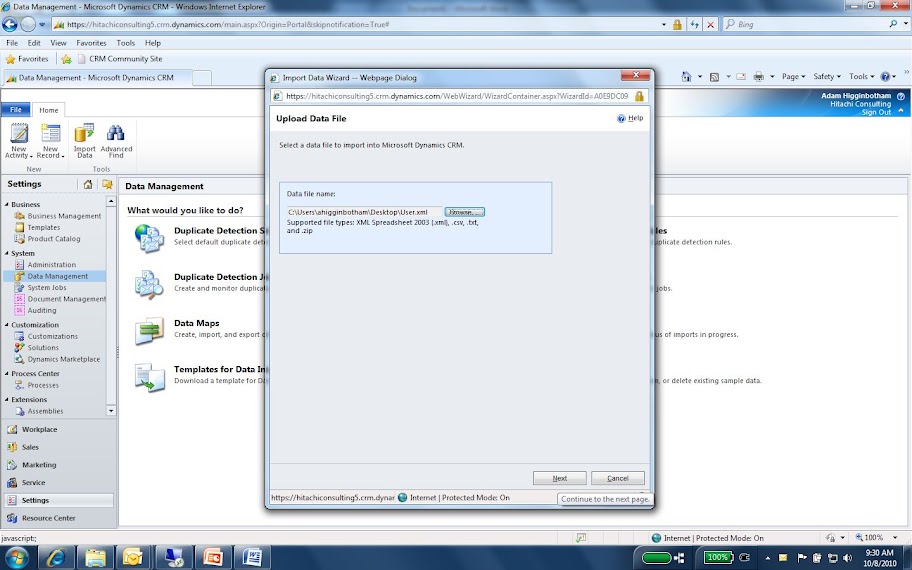Click Browse to choose data file
This screenshot has width=912, height=570.
[x=464, y=212]
